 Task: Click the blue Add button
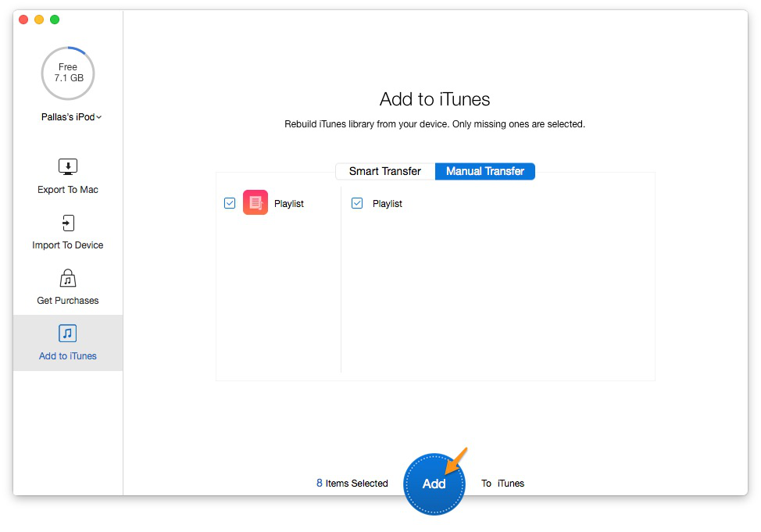click(434, 484)
